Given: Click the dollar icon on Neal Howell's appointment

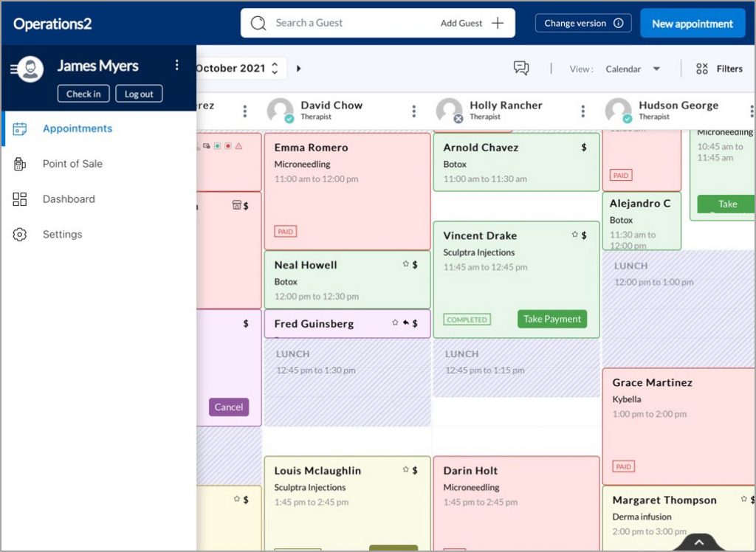Looking at the screenshot, I should tap(416, 266).
